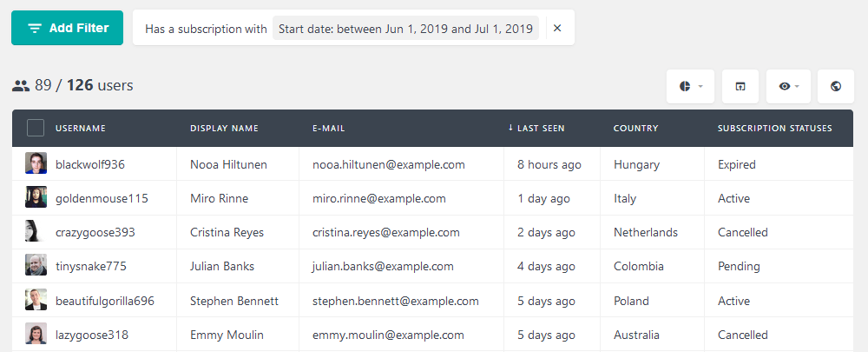Open goldenmouse115 avatar image
Viewport: 868px width, 352px height.
click(36, 197)
